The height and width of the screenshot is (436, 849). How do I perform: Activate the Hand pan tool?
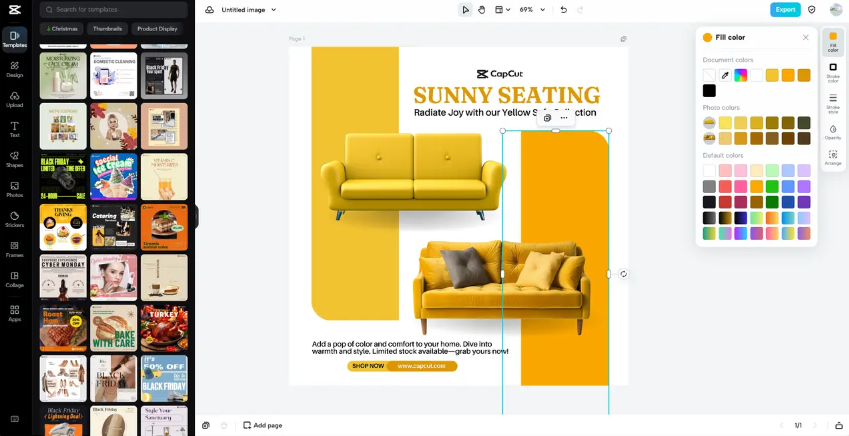481,10
